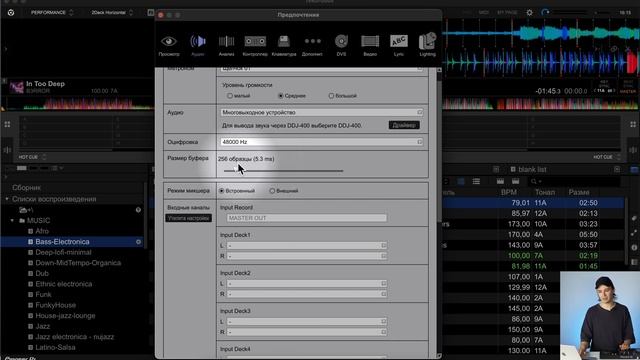The image size is (640, 360).
Task: Open the Контроллер preferences tab icon
Action: click(x=255, y=41)
